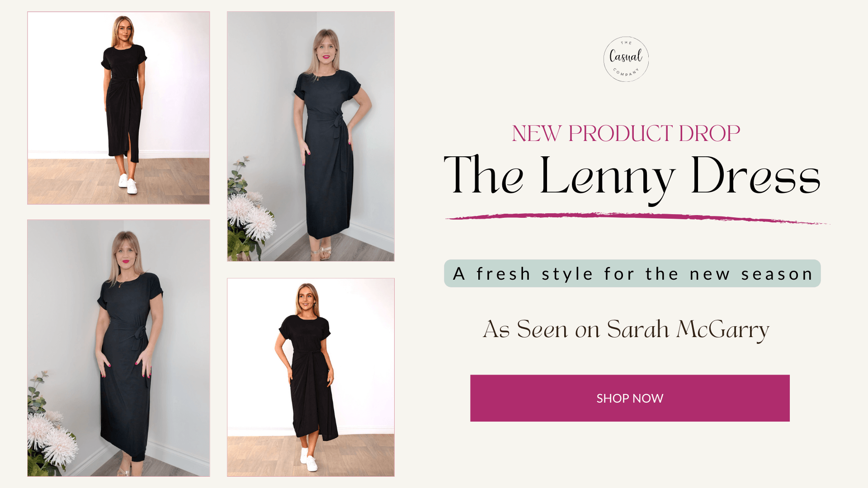868x488 pixels.
Task: Open the bottom-right photo with white sneakers
Action: click(311, 377)
